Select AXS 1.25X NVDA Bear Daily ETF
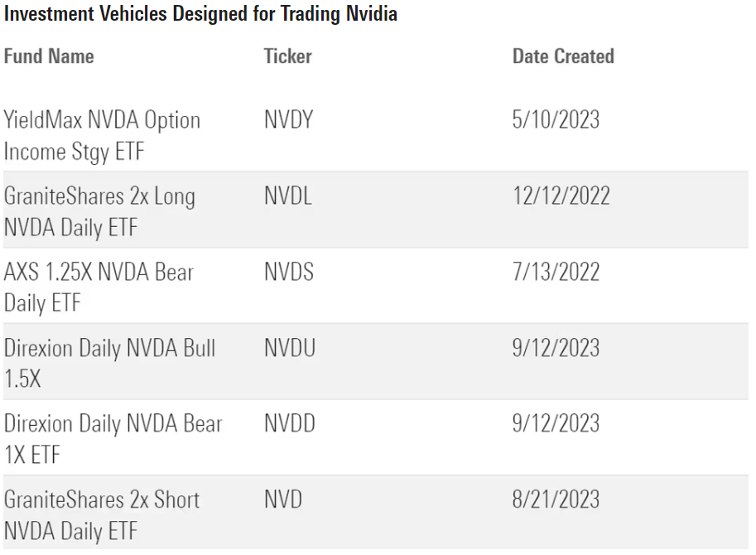 click(99, 287)
